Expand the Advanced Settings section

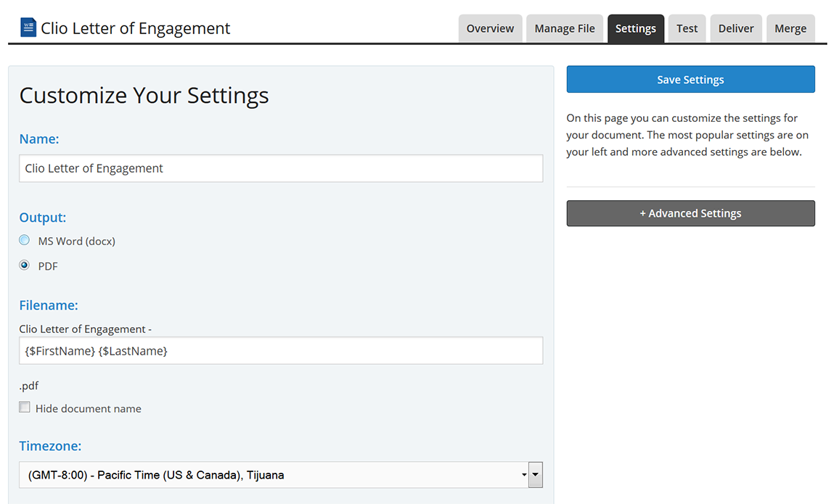[690, 213]
